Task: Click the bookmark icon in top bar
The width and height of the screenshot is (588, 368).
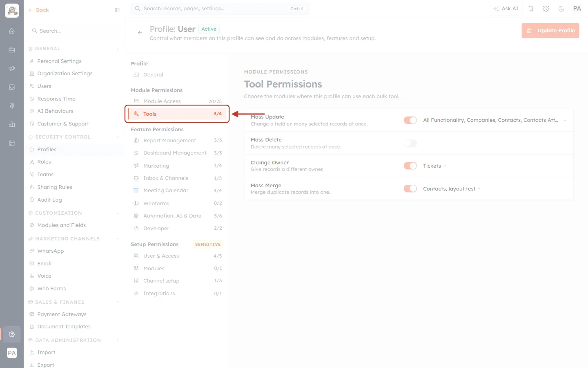Action: point(531,9)
